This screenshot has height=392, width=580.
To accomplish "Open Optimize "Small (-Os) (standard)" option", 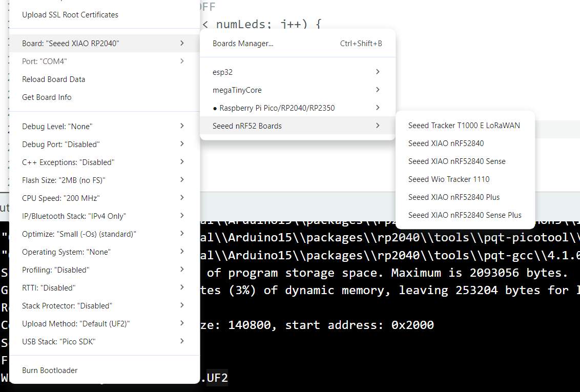I will [105, 234].
